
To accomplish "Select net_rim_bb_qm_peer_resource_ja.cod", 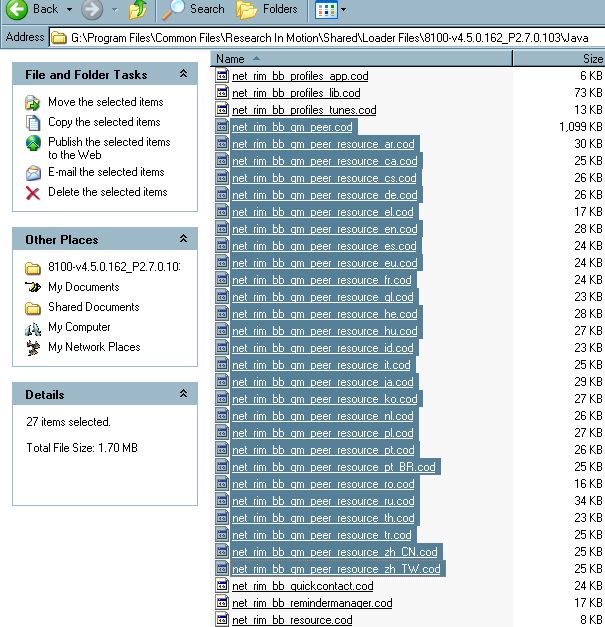I will click(x=323, y=382).
